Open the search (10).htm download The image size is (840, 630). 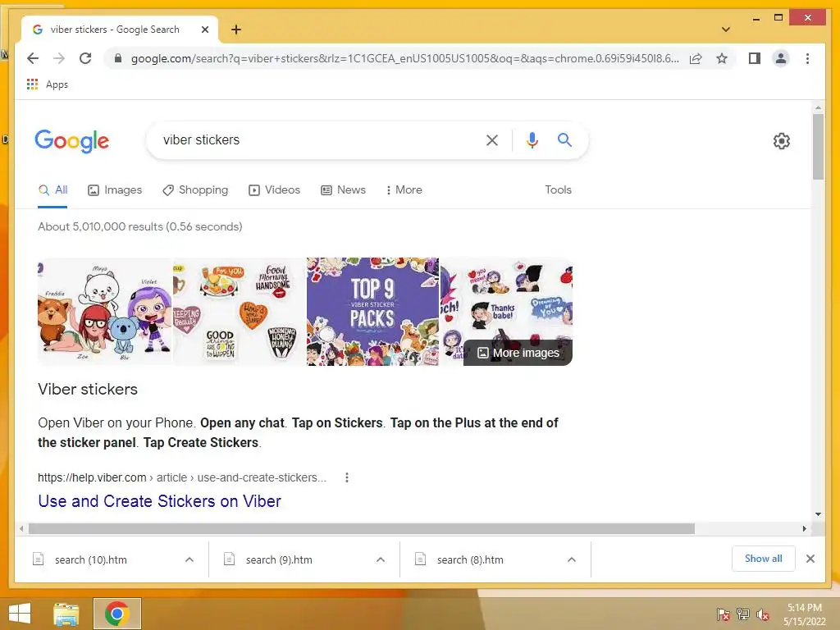[x=90, y=559]
